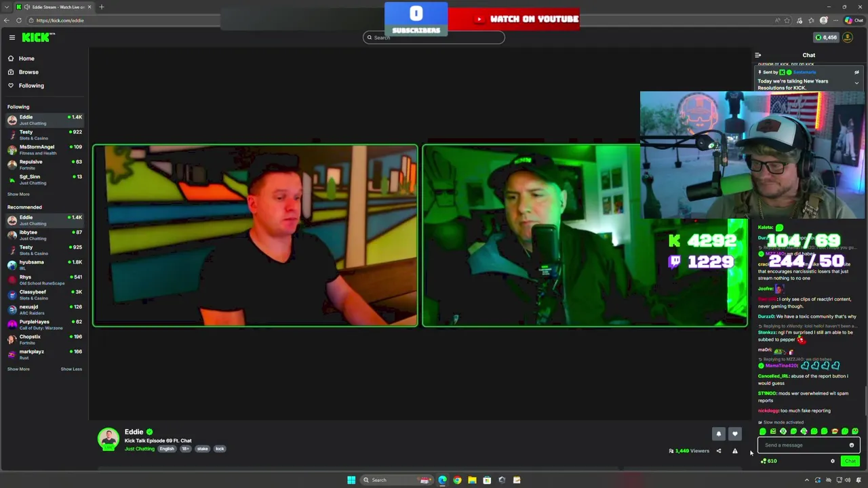This screenshot has height=488, width=868.
Task: Click Watch on YouTube overlay button
Action: click(513, 19)
